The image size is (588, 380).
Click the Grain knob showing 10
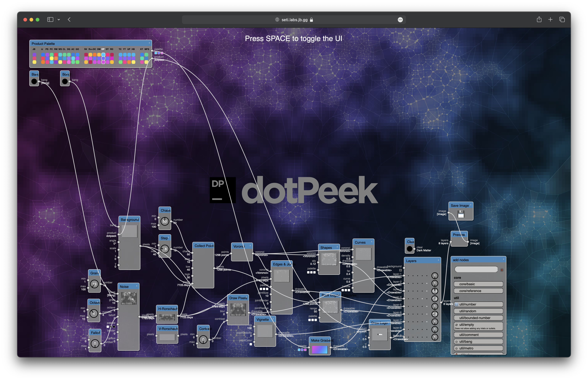94,284
